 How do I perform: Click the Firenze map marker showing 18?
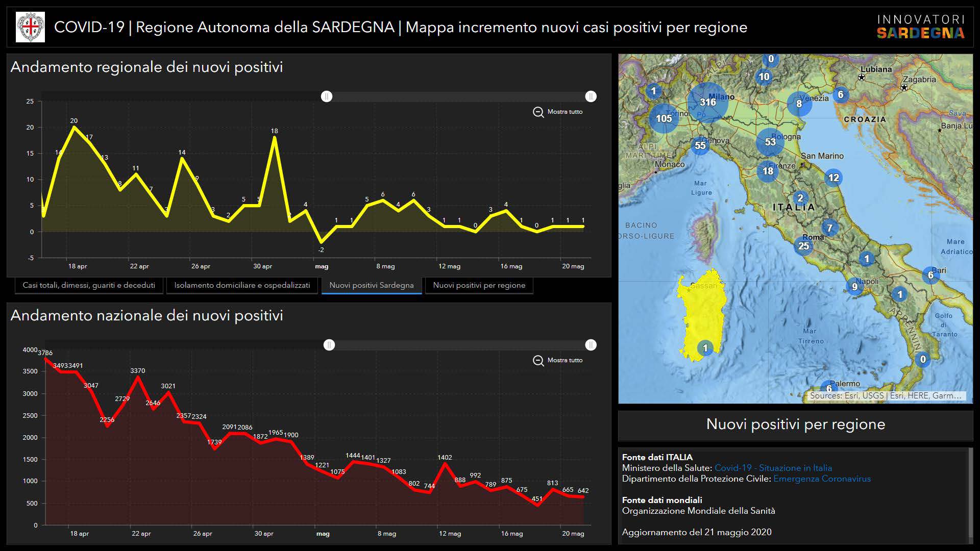tap(768, 171)
